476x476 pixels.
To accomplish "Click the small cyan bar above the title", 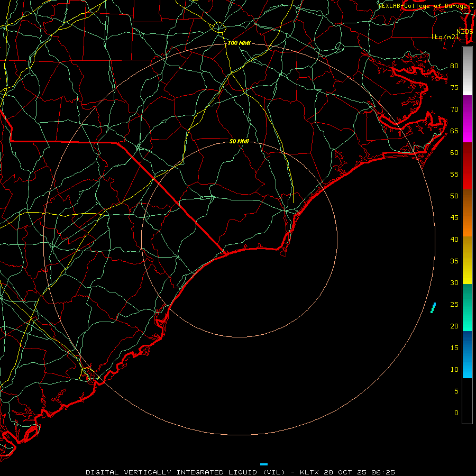I will point(264,464).
